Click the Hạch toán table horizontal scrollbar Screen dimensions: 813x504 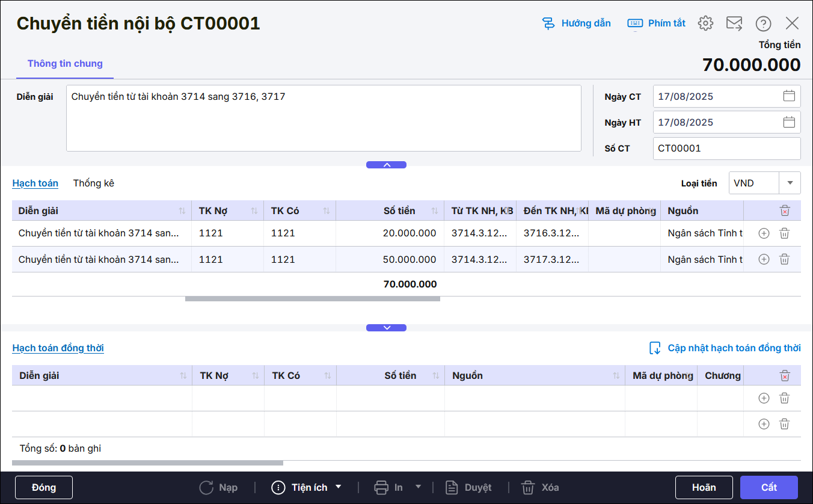pyautogui.click(x=312, y=298)
